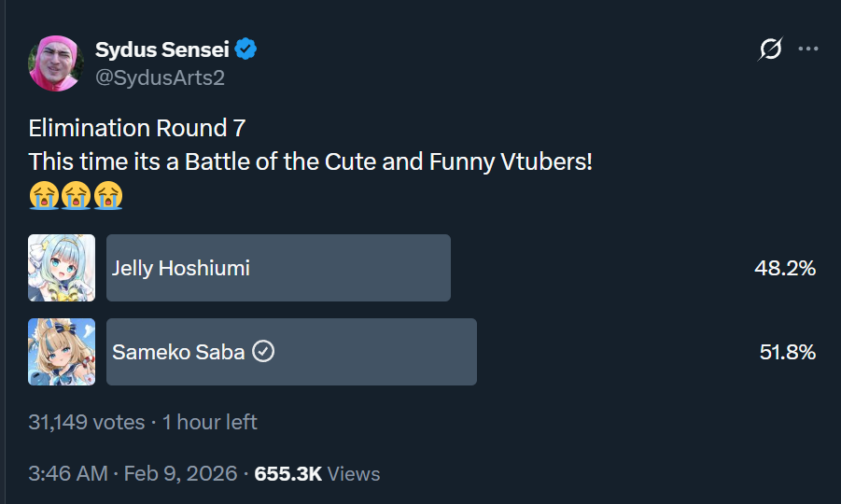Open the 655.3K Views analytics
The image size is (841, 504).
[x=316, y=474]
